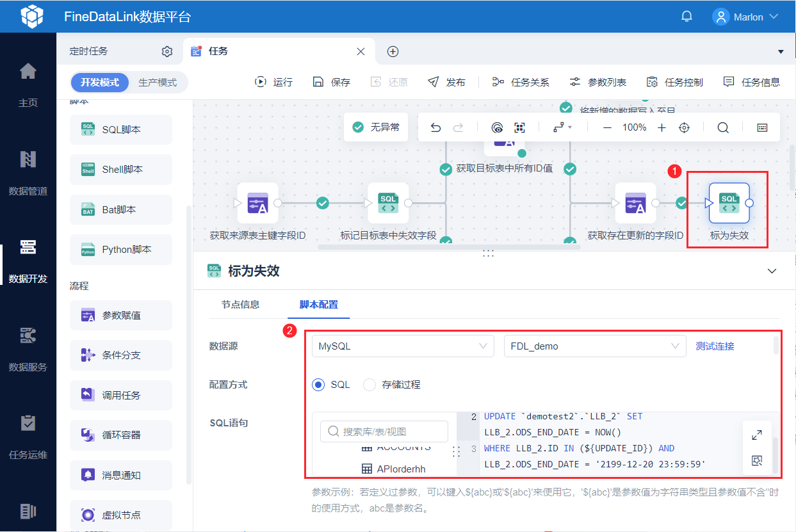Click the 搜索库/表/视图 search field
This screenshot has height=532, width=796.
coord(384,431)
